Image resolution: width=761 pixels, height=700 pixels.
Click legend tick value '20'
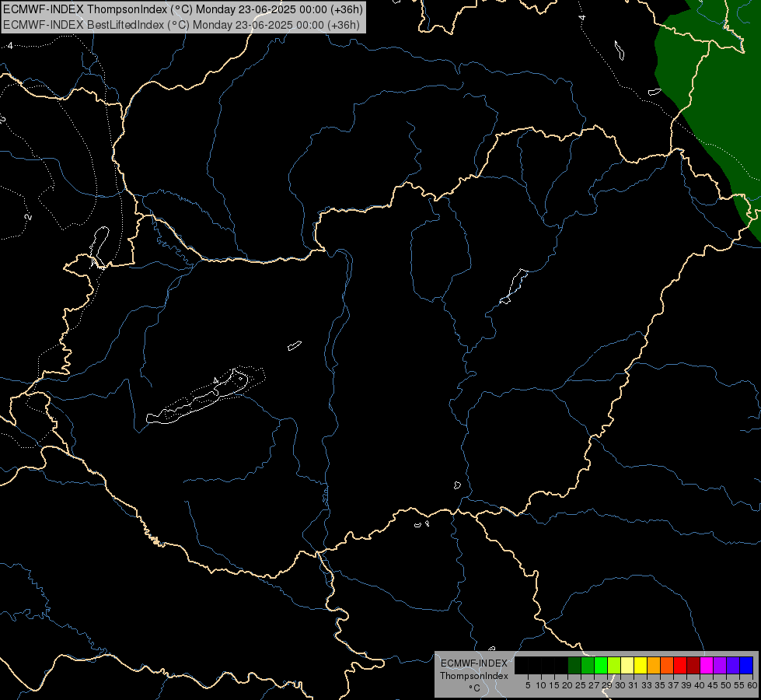pos(567,685)
